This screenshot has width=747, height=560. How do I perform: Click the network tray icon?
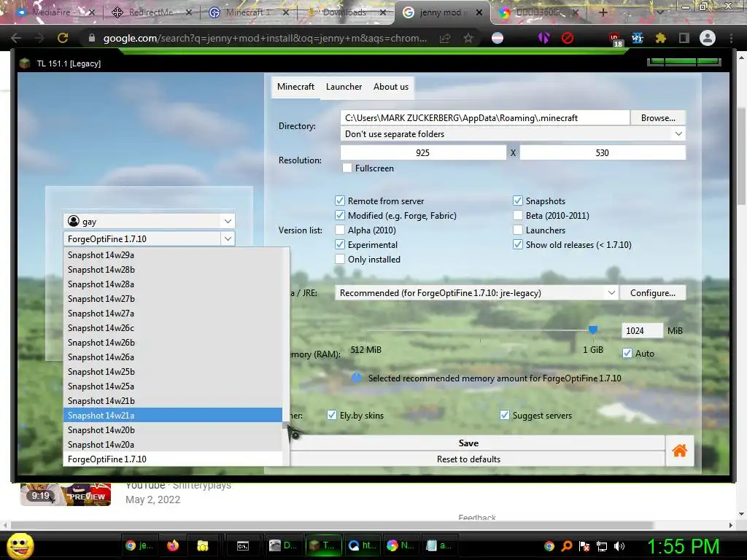pos(602,546)
